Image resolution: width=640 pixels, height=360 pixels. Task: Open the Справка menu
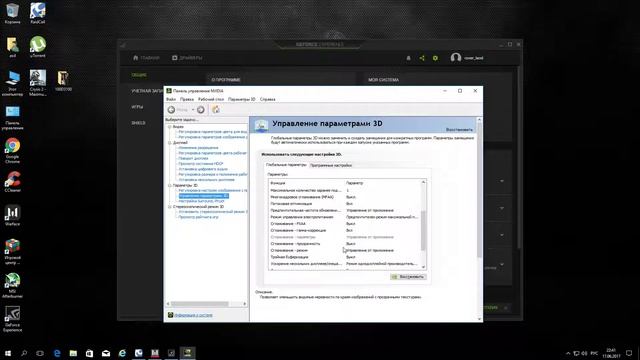[268, 99]
